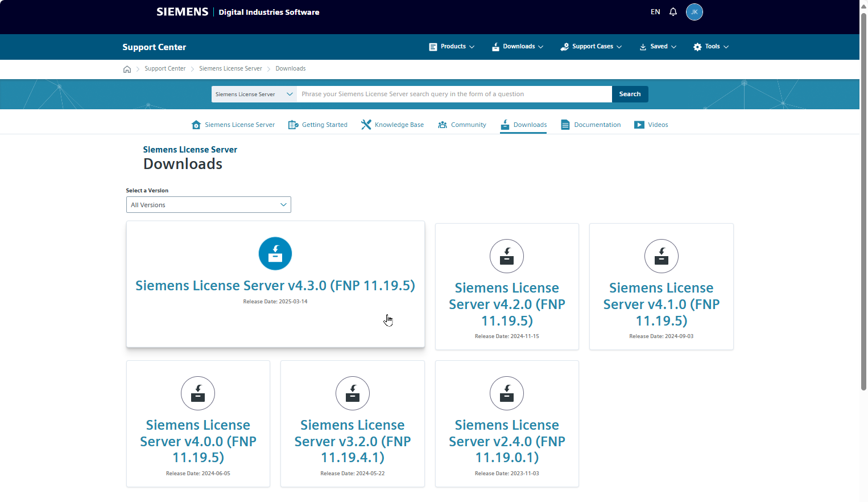The width and height of the screenshot is (868, 502).
Task: Click 'Release Date: 2025-03-14' text
Action: click(x=275, y=302)
